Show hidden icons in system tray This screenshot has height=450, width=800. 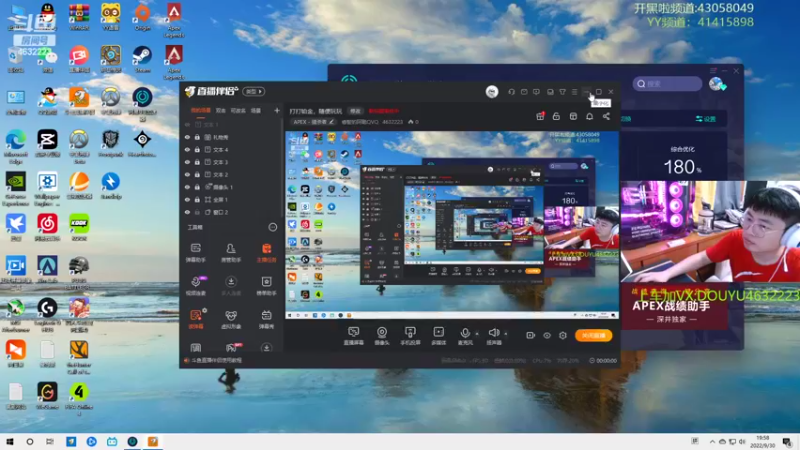click(x=712, y=441)
